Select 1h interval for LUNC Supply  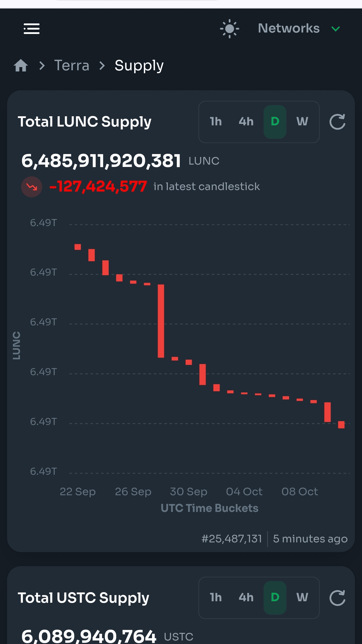pyautogui.click(x=216, y=122)
